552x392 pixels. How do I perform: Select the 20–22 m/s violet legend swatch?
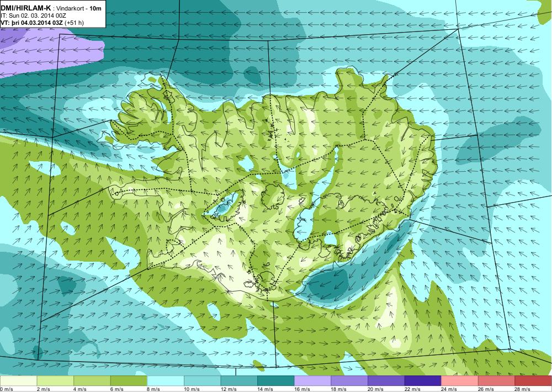[386, 381]
